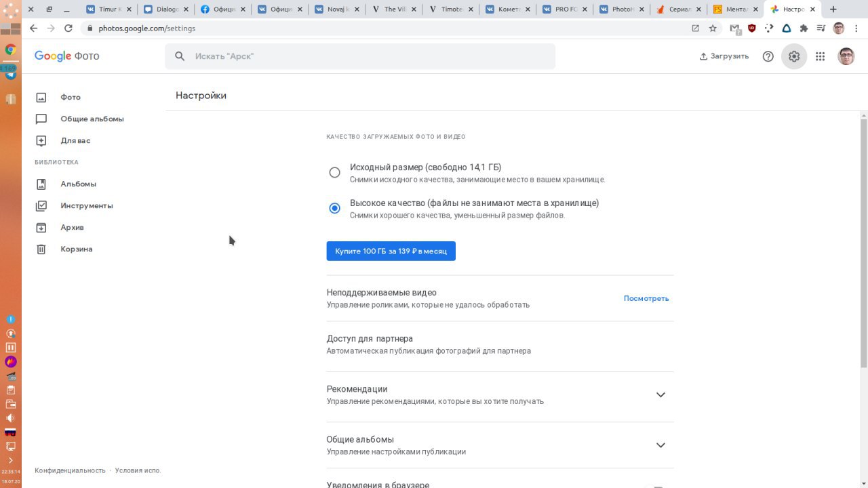Click the Неподдерживаемые видео heading
Screen dimensions: 868x488
point(381,293)
